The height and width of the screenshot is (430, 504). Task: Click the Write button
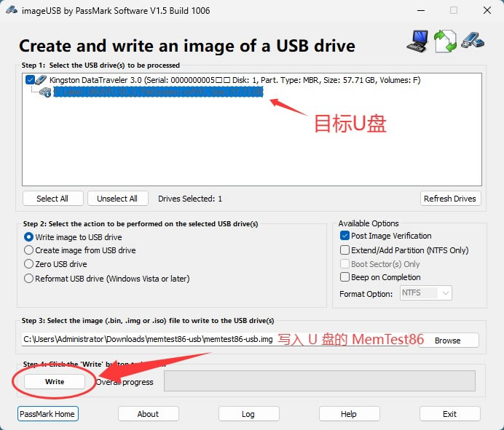(55, 381)
